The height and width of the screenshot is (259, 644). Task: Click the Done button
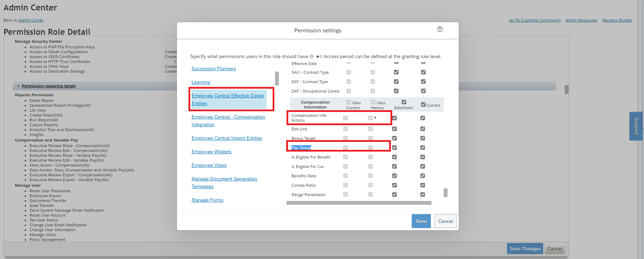tap(421, 221)
